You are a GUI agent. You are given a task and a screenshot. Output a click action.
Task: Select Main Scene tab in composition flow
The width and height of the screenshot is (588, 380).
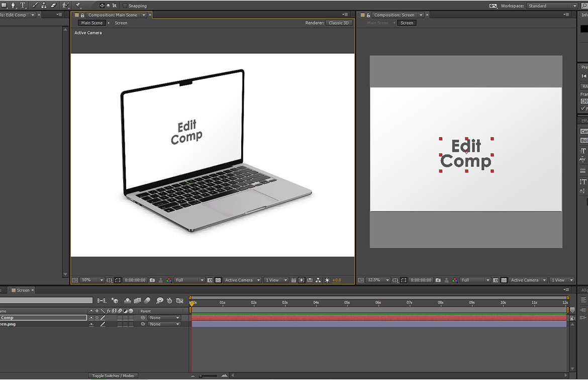pos(91,23)
